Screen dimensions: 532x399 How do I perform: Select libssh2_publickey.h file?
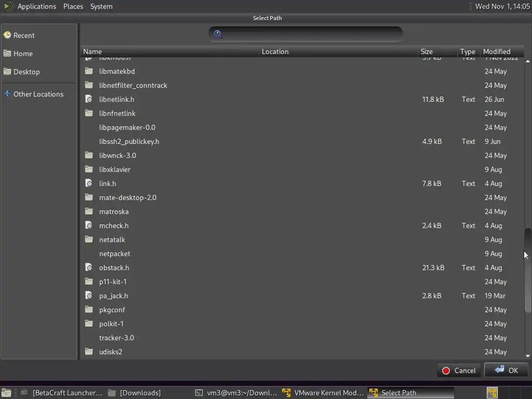(x=129, y=141)
